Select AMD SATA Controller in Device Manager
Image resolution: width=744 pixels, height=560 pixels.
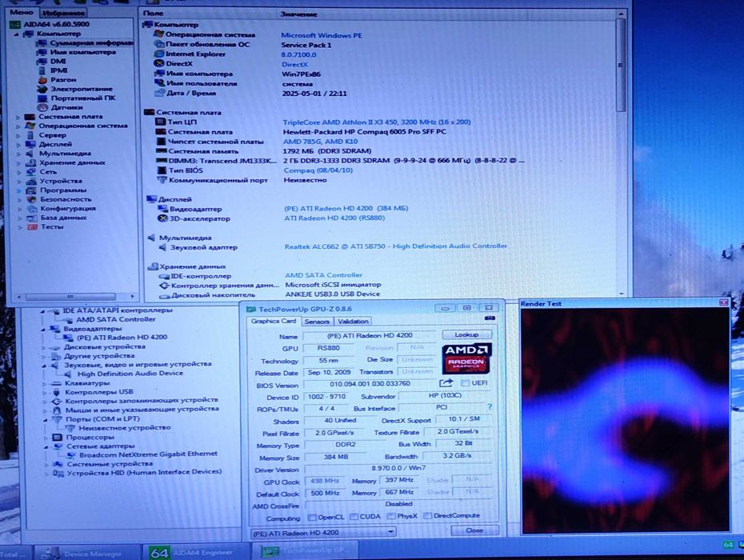(116, 319)
